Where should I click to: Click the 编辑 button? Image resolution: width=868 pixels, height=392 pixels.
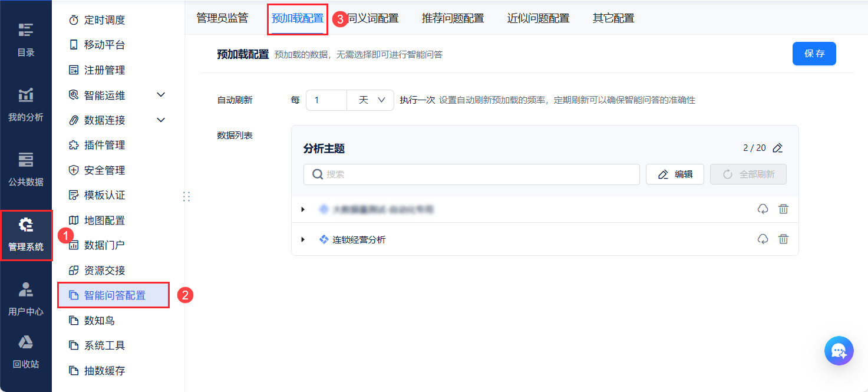pyautogui.click(x=675, y=174)
